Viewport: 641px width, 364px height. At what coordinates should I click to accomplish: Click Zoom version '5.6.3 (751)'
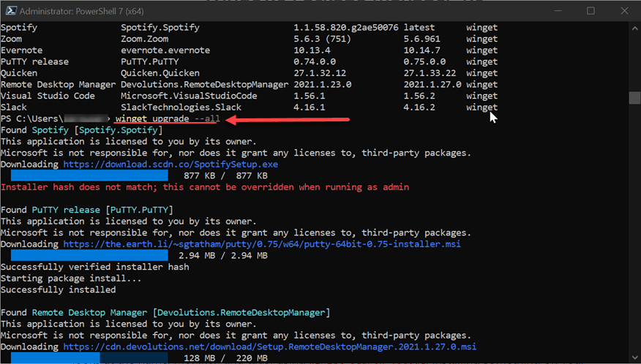pyautogui.click(x=322, y=39)
